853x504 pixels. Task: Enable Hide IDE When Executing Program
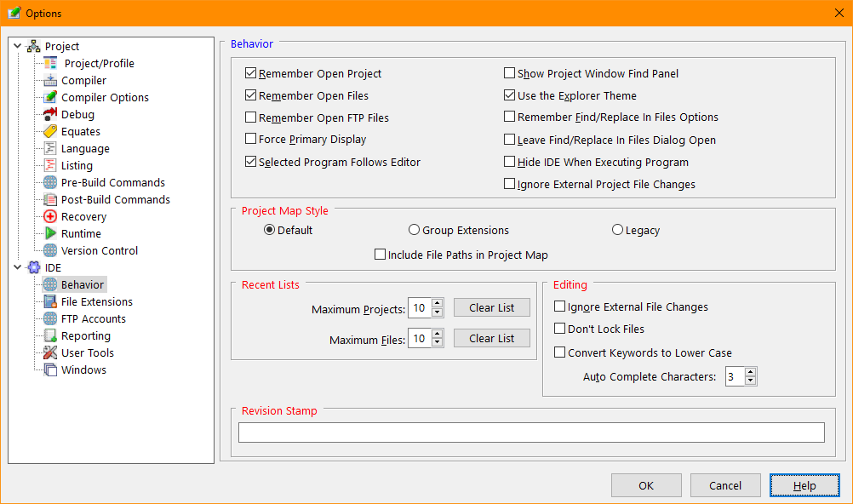[510, 163]
